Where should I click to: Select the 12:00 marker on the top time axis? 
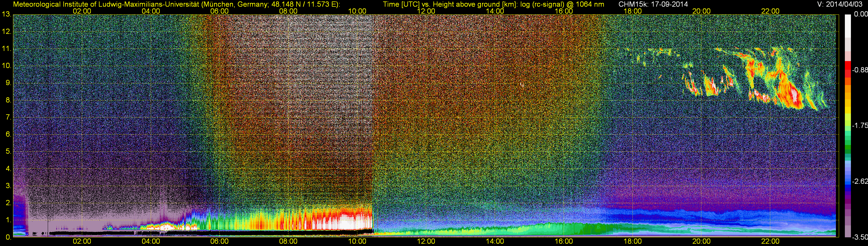click(x=426, y=11)
